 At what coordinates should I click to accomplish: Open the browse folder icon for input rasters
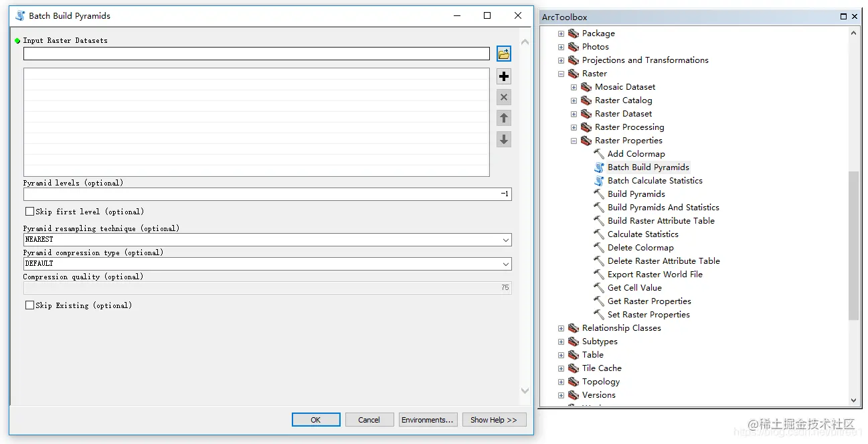click(x=504, y=54)
